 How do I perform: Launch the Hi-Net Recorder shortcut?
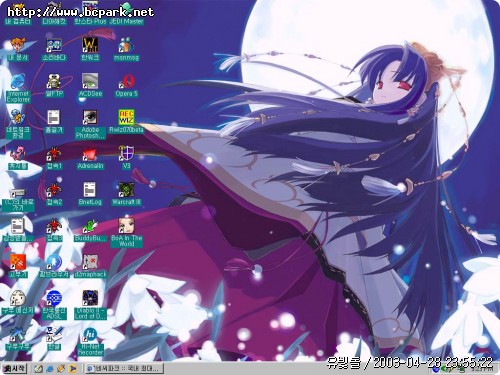coord(90,341)
